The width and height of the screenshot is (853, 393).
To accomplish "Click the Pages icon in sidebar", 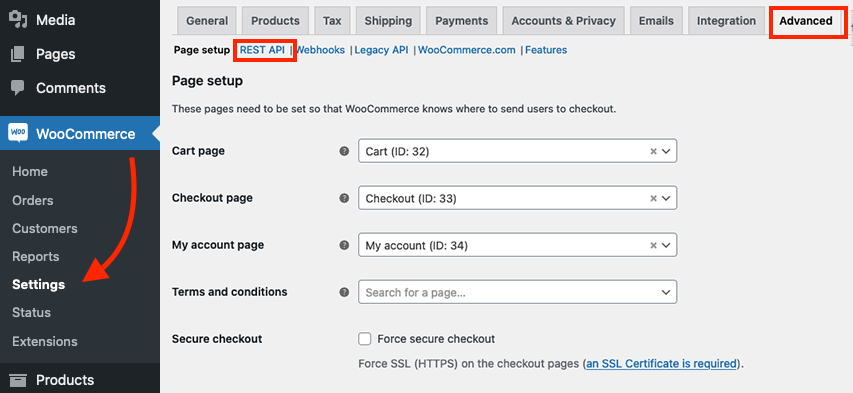I will click(x=18, y=54).
